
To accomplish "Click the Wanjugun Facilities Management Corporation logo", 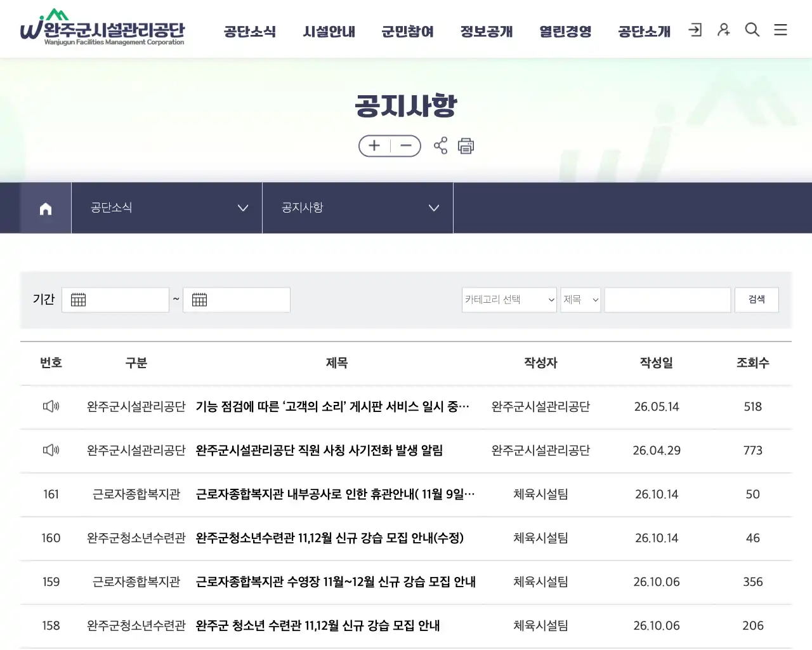I will pos(102,29).
